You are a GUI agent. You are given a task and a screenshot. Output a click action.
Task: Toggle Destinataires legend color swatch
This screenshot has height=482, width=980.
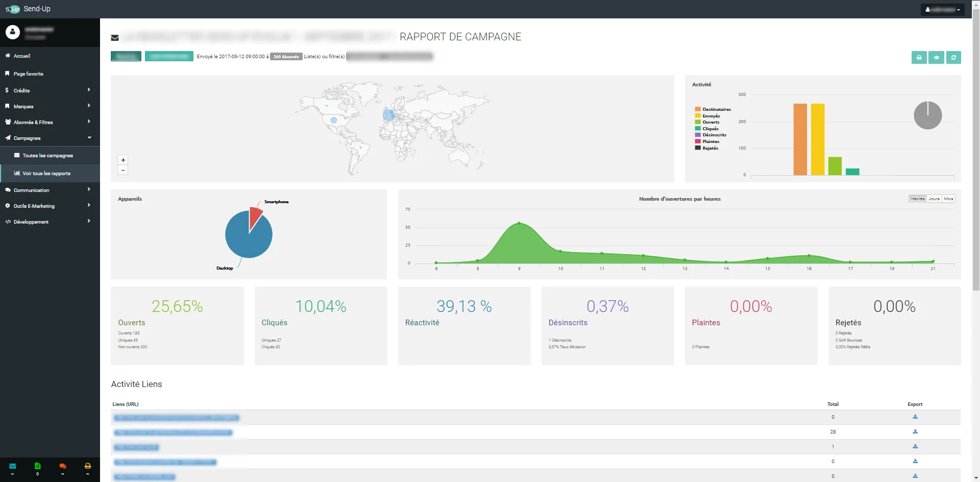[x=697, y=109]
